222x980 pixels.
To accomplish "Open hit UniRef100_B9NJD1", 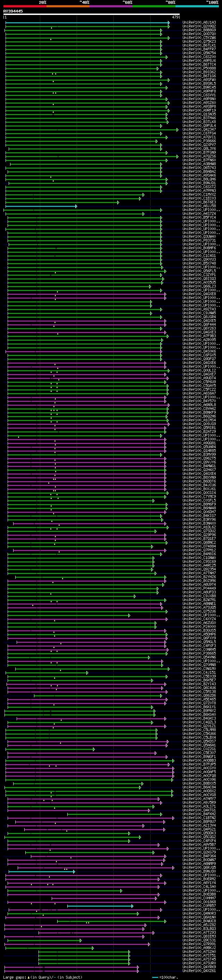I will pyautogui.click(x=199, y=183).
